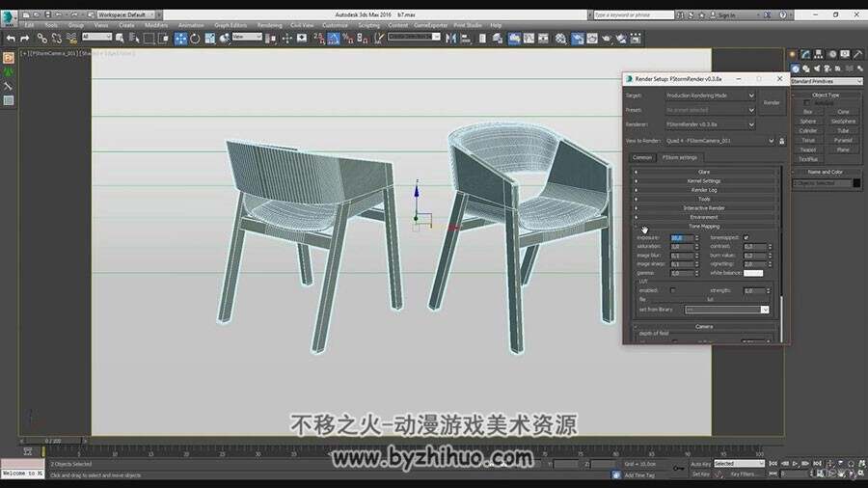Activate the Select and Link tool
Image resolution: width=868 pixels, height=488 pixels.
(42, 39)
